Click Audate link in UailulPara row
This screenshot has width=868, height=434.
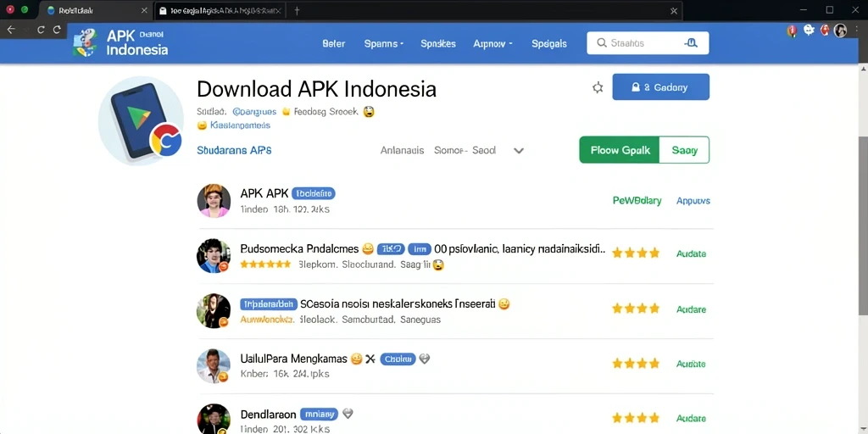point(691,364)
